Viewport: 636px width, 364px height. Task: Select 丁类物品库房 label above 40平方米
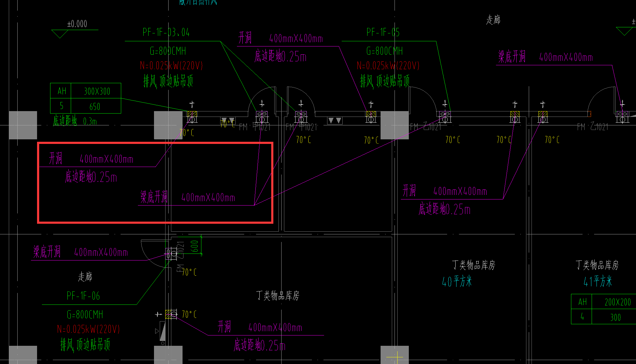[474, 265]
